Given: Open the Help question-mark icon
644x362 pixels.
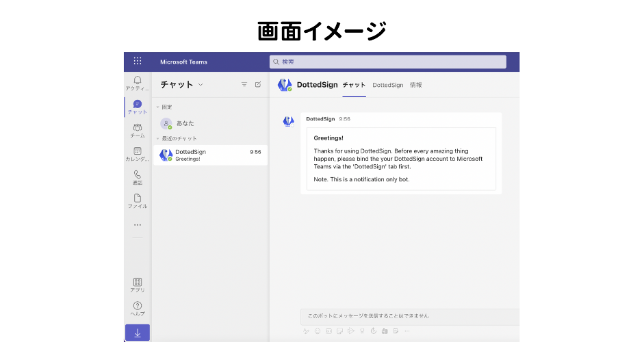Looking at the screenshot, I should click(x=137, y=309).
